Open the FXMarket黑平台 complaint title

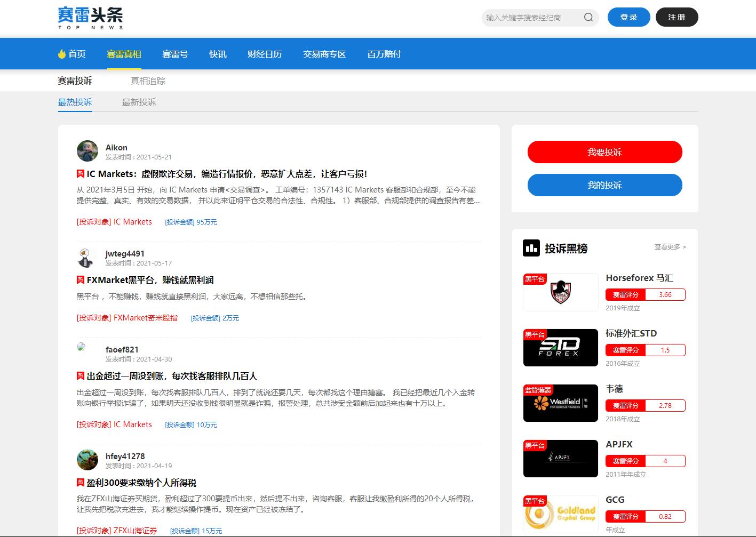(x=150, y=280)
